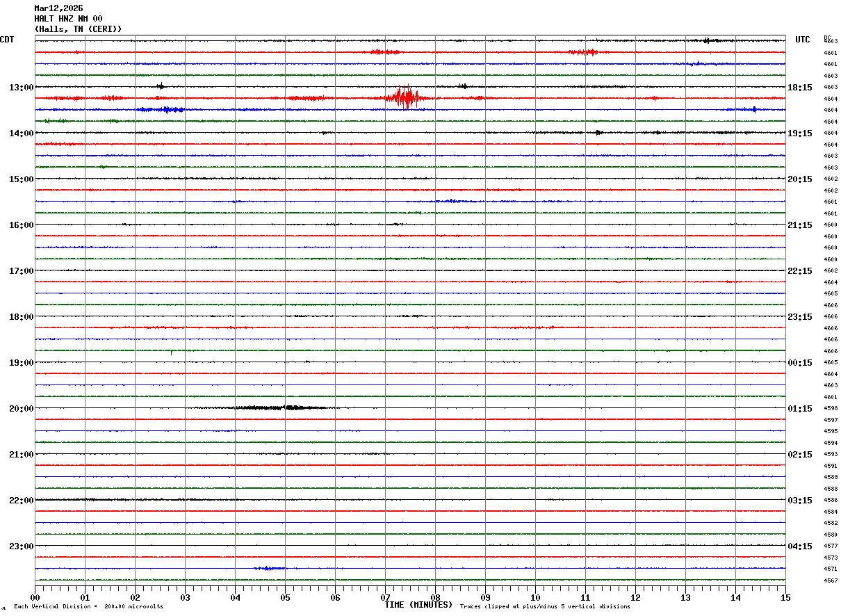Click the 00:15 UTC time label

800,363
